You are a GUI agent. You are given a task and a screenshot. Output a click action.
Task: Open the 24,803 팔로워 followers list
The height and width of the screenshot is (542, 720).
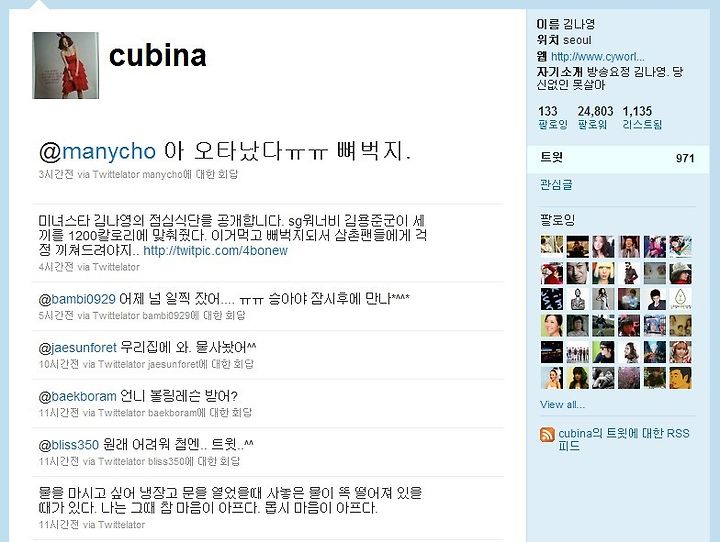(595, 117)
